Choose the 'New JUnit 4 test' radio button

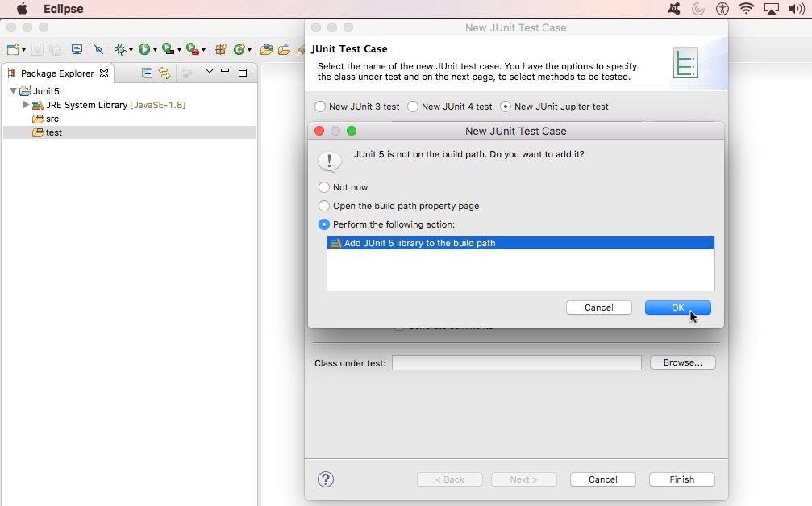click(413, 107)
